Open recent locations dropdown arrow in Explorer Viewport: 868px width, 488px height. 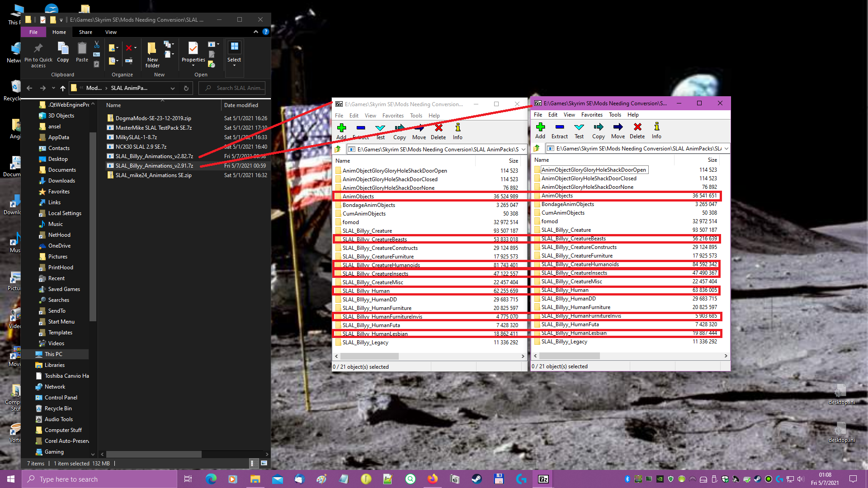[53, 88]
